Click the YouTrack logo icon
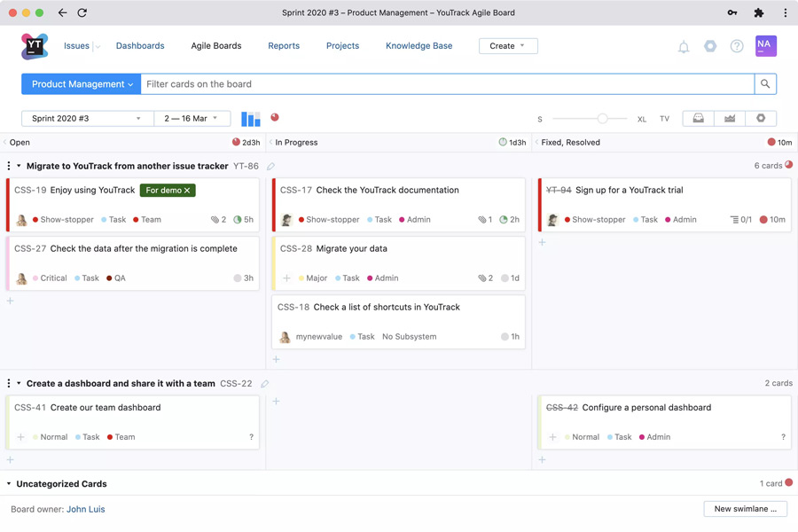Viewport: 798px width, 532px height. pos(35,46)
